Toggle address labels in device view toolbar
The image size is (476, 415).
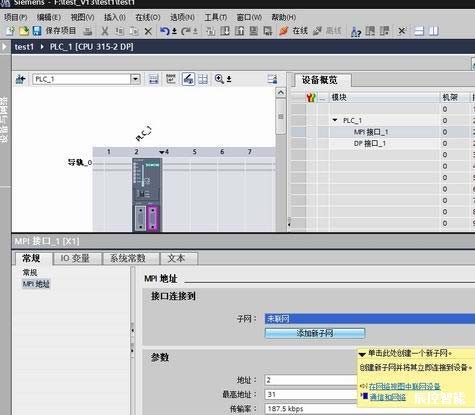(171, 79)
